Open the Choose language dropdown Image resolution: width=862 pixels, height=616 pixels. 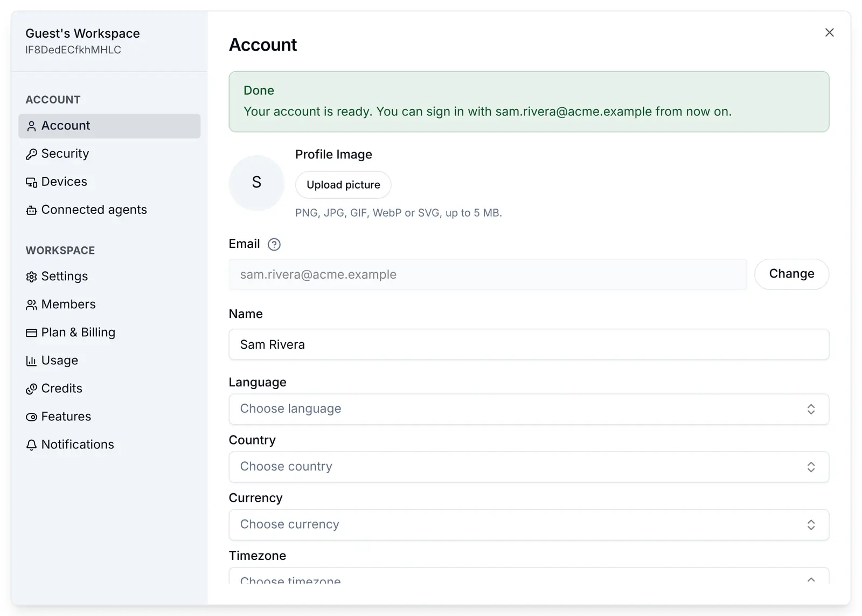tap(529, 409)
